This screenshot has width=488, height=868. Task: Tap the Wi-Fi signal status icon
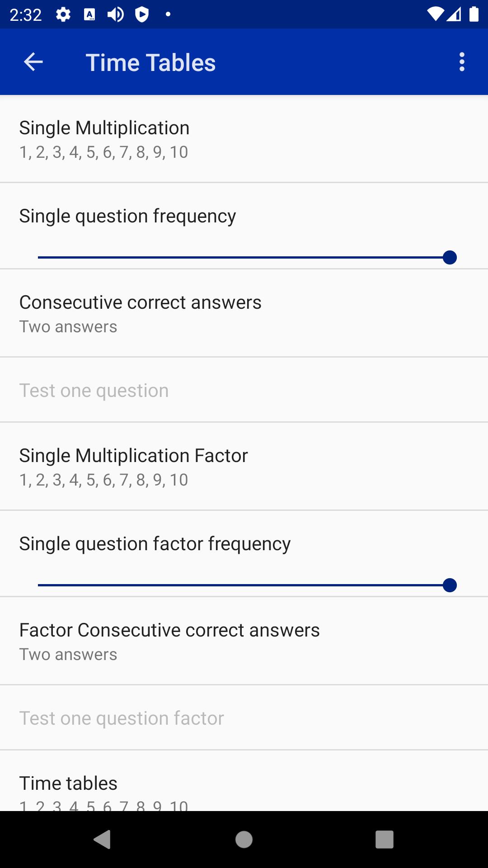click(x=436, y=14)
